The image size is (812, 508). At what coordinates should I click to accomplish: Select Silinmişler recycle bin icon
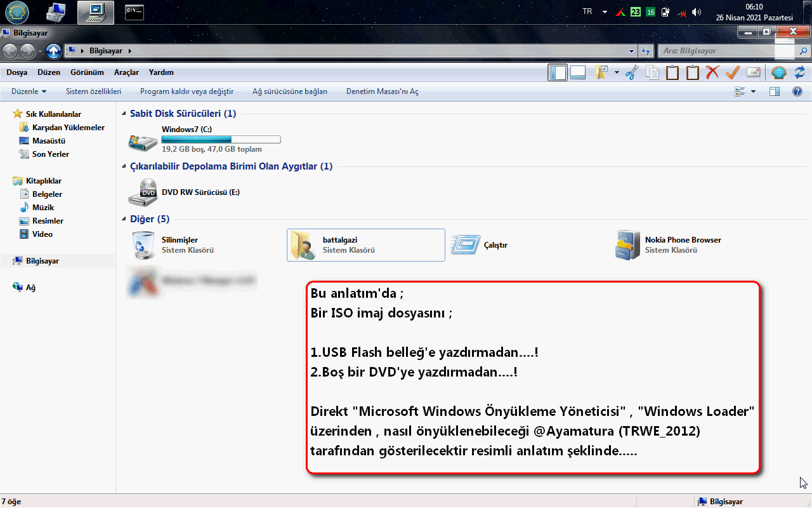[x=143, y=245]
